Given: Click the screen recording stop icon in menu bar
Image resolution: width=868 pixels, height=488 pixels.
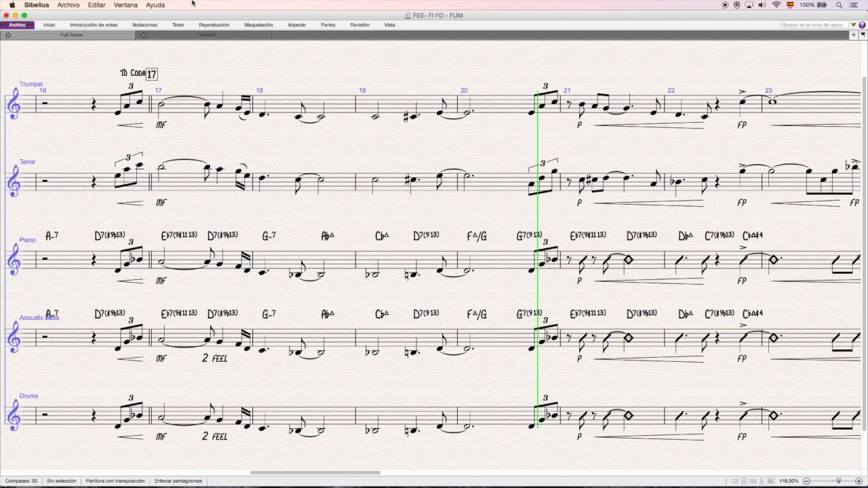Looking at the screenshot, I should [725, 5].
